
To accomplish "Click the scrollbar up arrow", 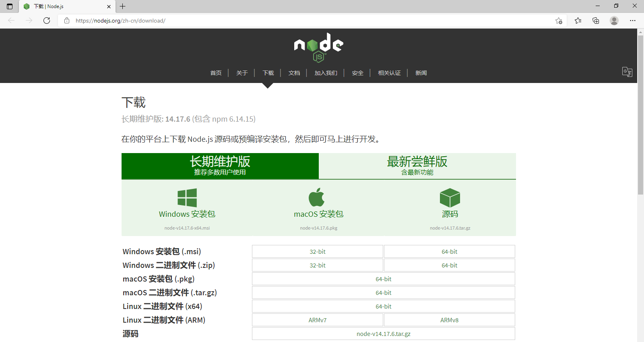I will tap(640, 31).
